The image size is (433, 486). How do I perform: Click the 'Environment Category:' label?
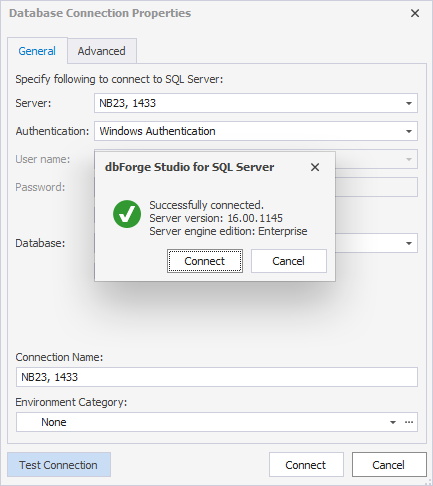pos(71,402)
